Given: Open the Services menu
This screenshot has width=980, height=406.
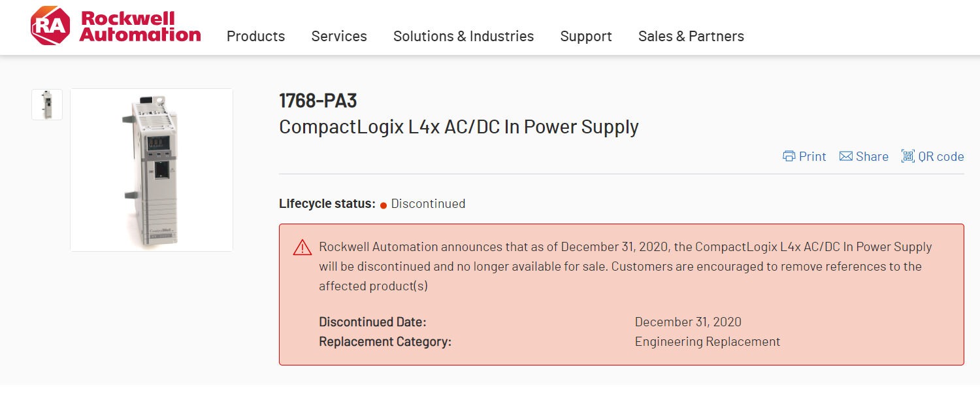Looking at the screenshot, I should pyautogui.click(x=339, y=37).
